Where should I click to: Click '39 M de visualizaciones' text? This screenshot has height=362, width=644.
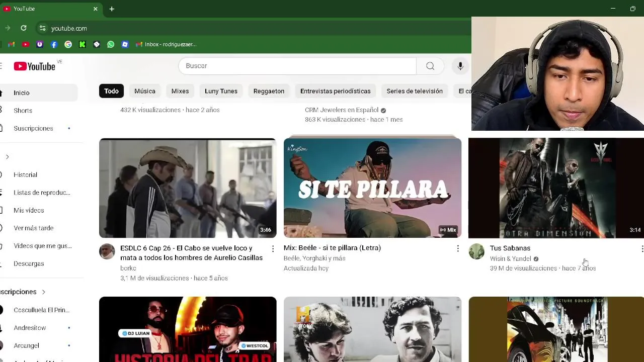(523, 268)
